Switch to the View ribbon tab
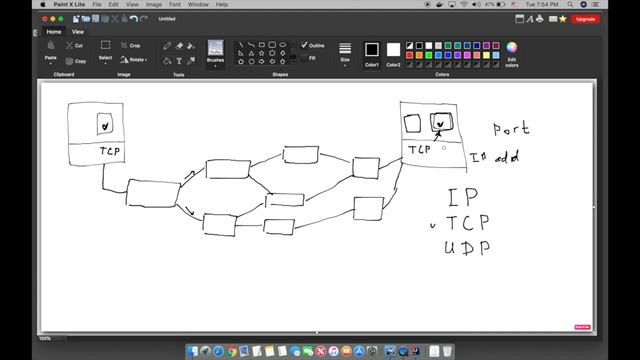Image resolution: width=640 pixels, height=360 pixels. [78, 31]
